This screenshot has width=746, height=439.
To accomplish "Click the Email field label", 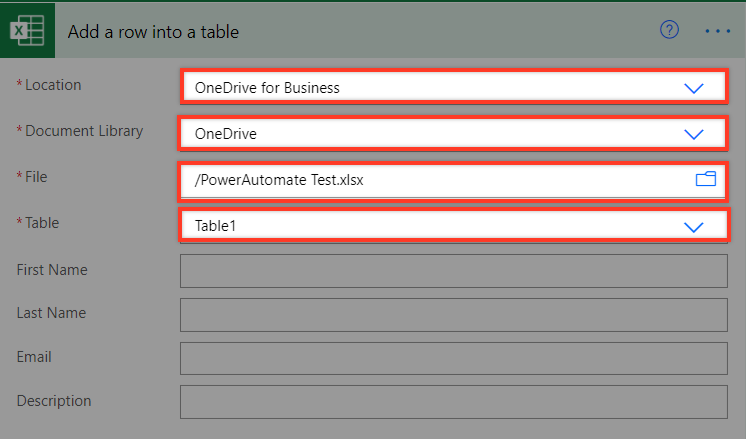I will (34, 356).
